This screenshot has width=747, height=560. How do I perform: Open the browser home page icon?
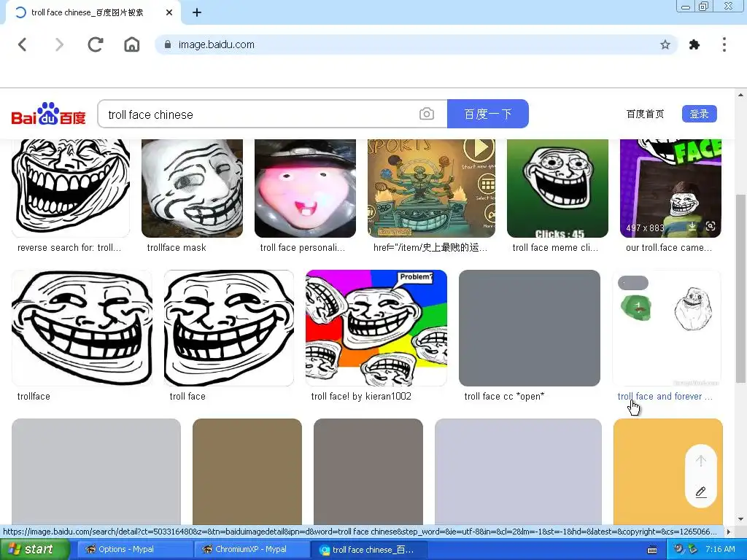(132, 44)
